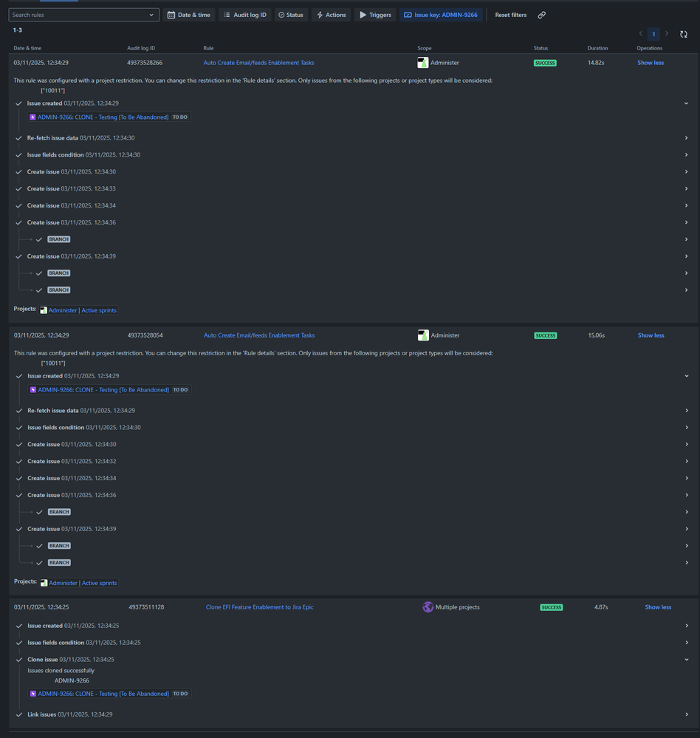This screenshot has height=738, width=700.
Task: Click the Reset filters button
Action: click(510, 14)
